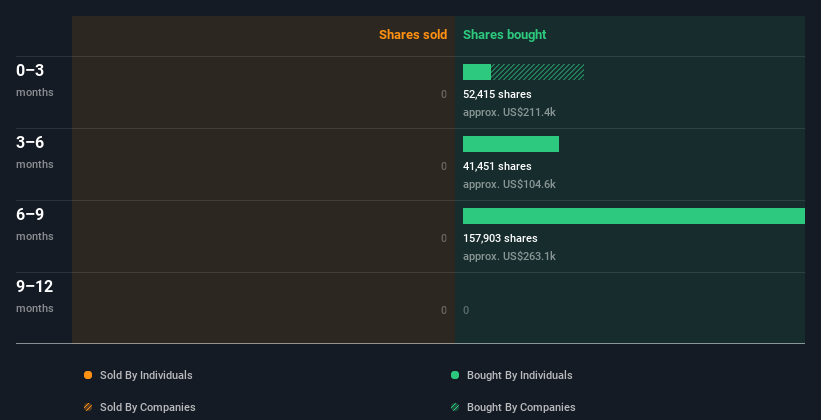Click the 41,451 shares value
This screenshot has height=420, width=821.
497,166
